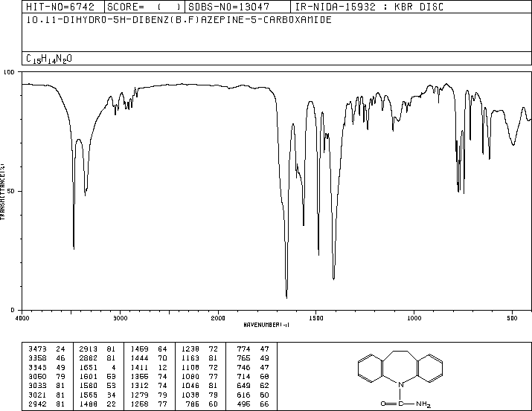
Task: Click the peak table entry 616
Action: click(x=243, y=395)
